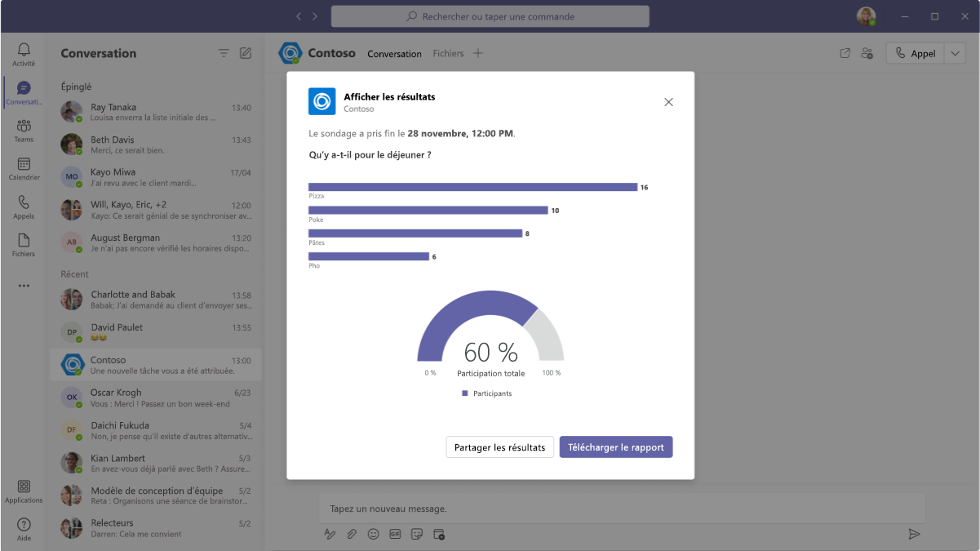The image size is (980, 551).
Task: Open more apps ellipsis in rail
Action: tap(24, 286)
